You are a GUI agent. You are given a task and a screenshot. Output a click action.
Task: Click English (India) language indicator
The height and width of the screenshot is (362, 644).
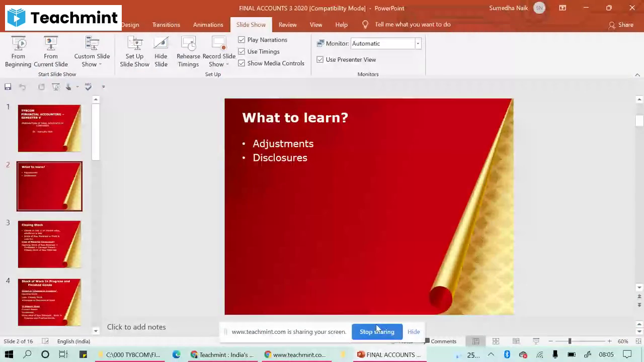(73, 341)
